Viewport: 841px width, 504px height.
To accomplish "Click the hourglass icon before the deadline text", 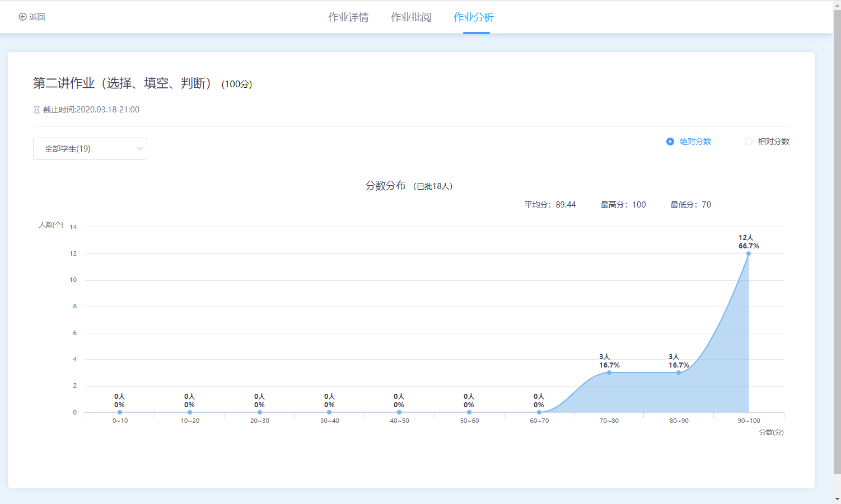I will point(36,110).
